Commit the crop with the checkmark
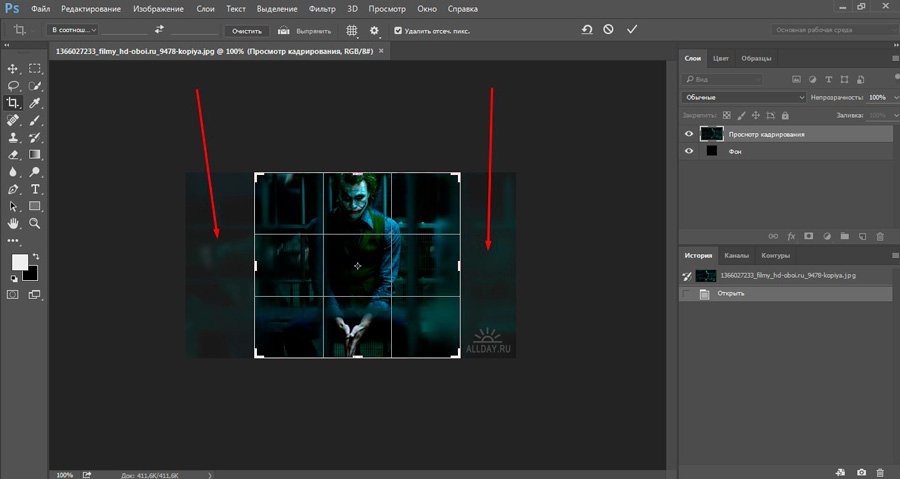Viewport: 900px width, 479px height. pyautogui.click(x=632, y=29)
